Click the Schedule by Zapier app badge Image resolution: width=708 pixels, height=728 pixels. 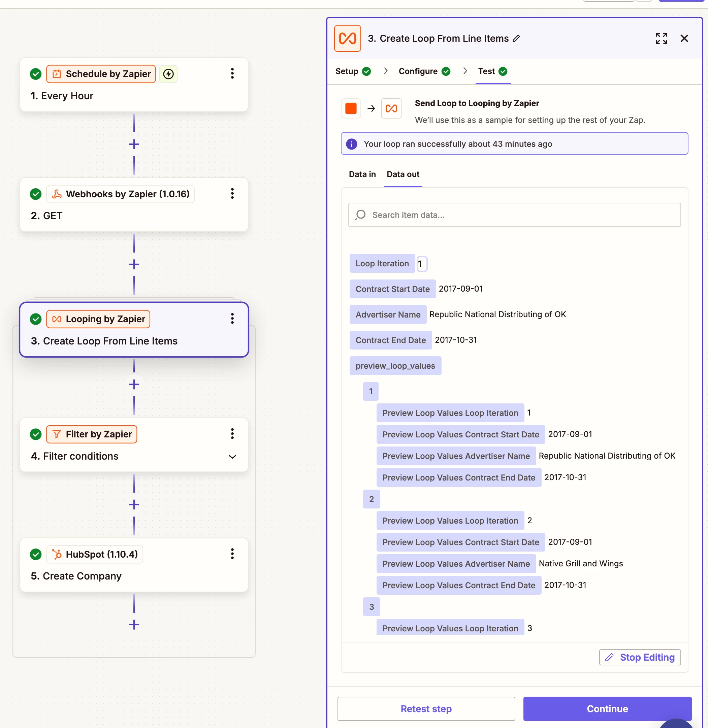point(101,74)
